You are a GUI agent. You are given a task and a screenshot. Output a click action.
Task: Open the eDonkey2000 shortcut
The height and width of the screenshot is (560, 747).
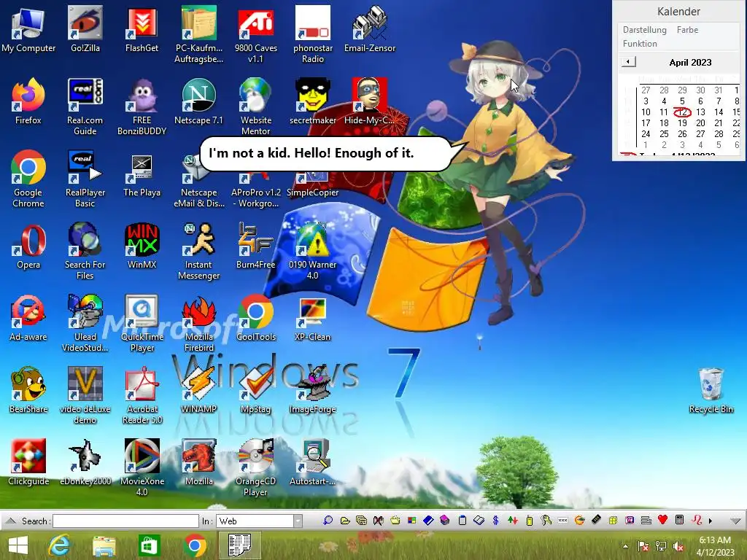tap(85, 463)
